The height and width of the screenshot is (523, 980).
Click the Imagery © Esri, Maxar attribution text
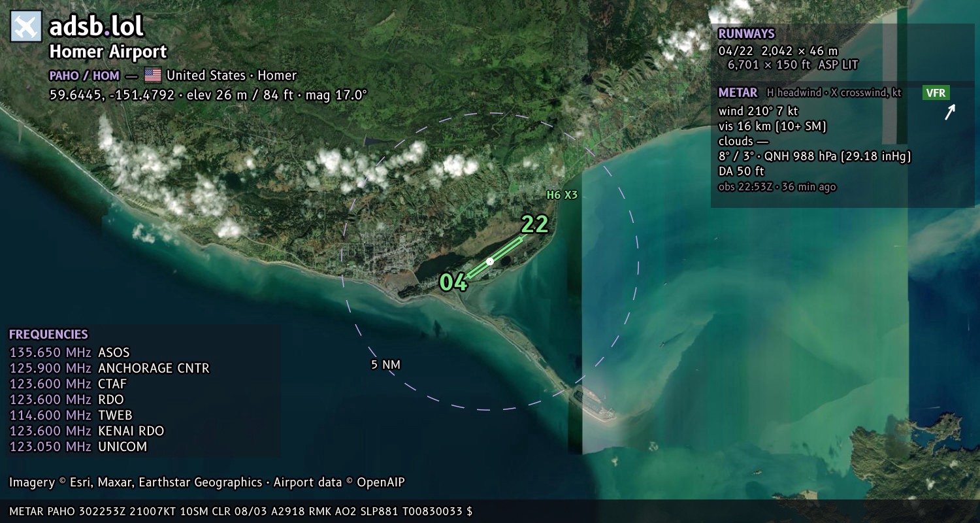(x=207, y=482)
